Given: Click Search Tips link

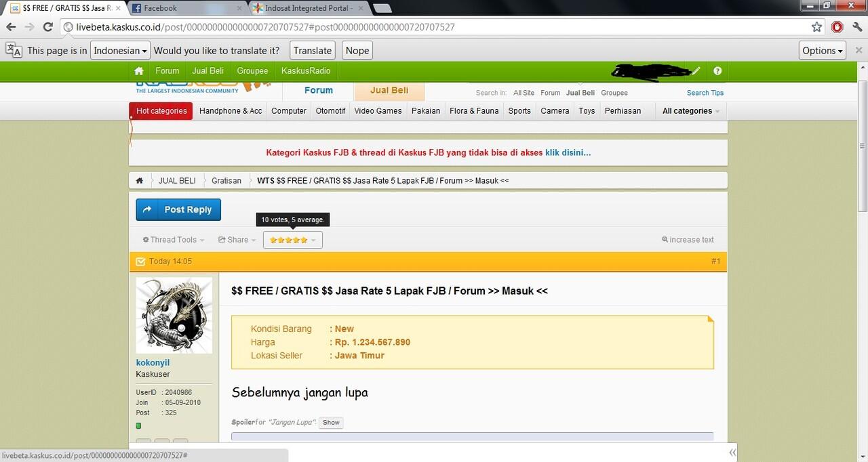Looking at the screenshot, I should tap(705, 93).
